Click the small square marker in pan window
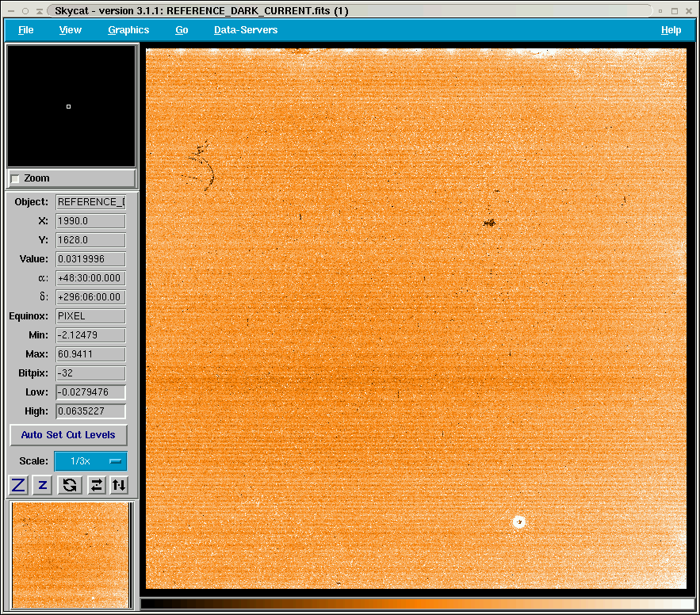The image size is (700, 615). [x=69, y=106]
